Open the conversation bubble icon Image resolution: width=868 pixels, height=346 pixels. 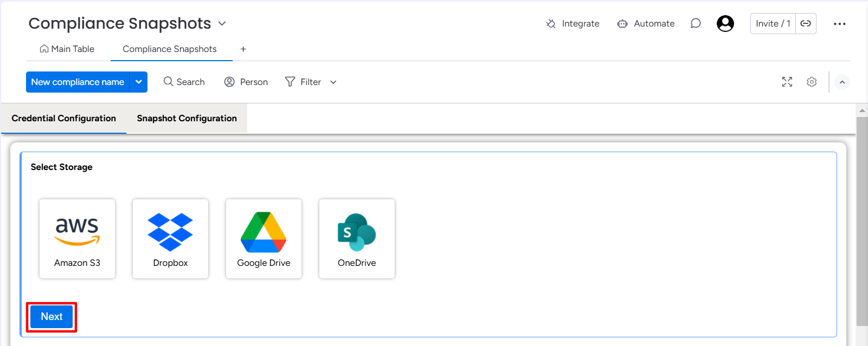click(x=696, y=23)
